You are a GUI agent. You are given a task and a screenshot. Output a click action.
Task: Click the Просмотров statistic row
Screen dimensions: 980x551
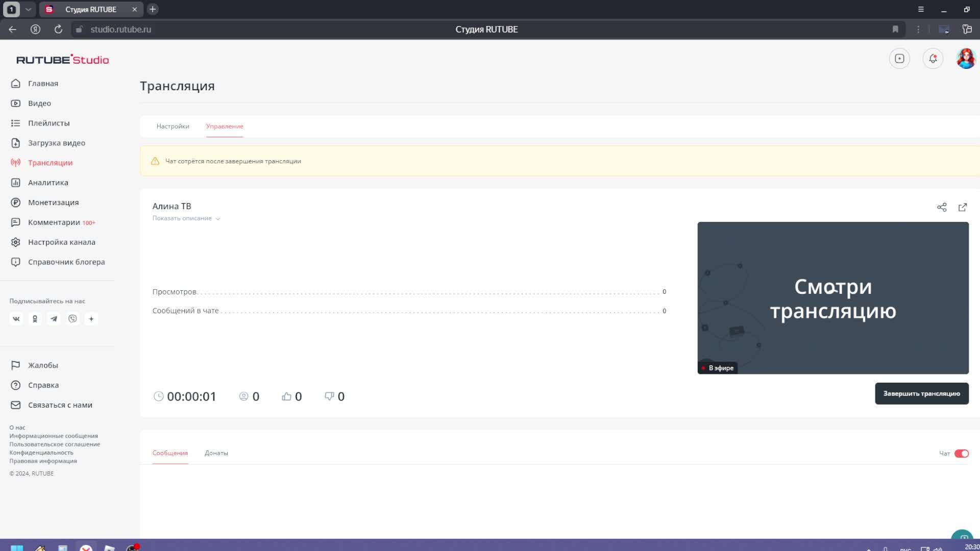coord(409,292)
